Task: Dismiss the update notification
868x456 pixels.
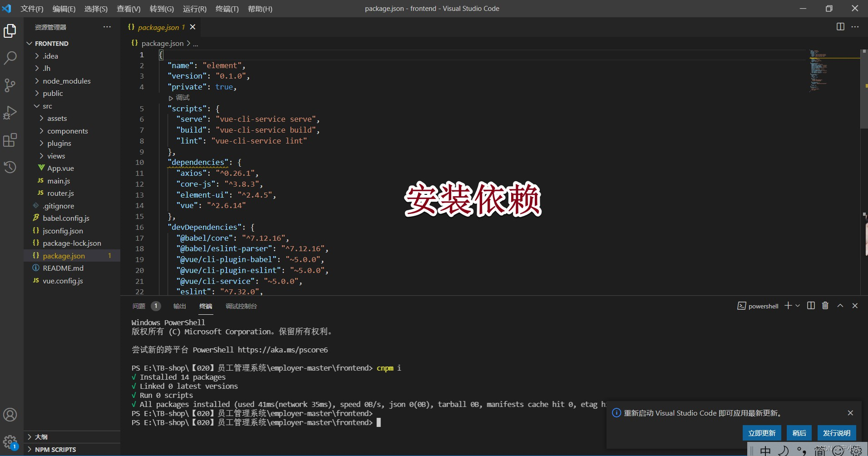Action: 850,413
